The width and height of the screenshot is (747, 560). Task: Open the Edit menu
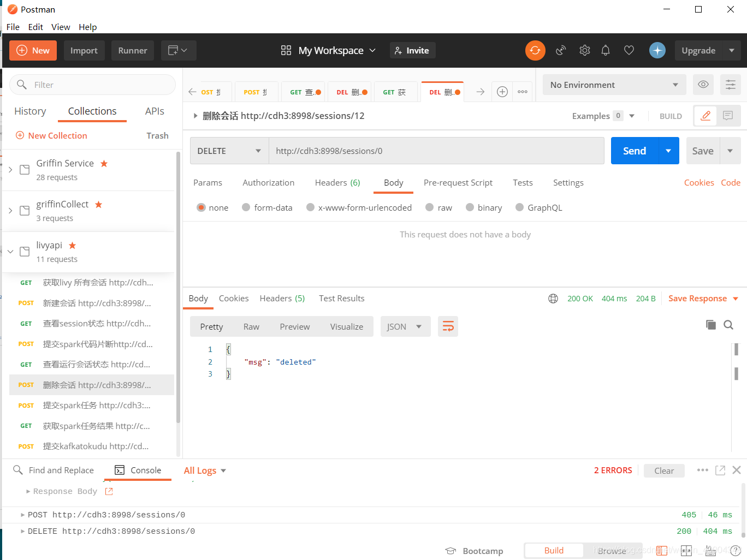tap(35, 27)
